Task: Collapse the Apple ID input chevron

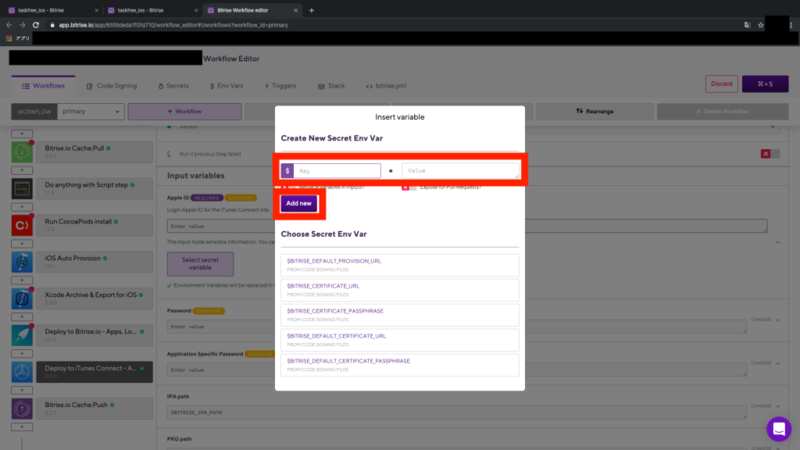Action: [778, 242]
